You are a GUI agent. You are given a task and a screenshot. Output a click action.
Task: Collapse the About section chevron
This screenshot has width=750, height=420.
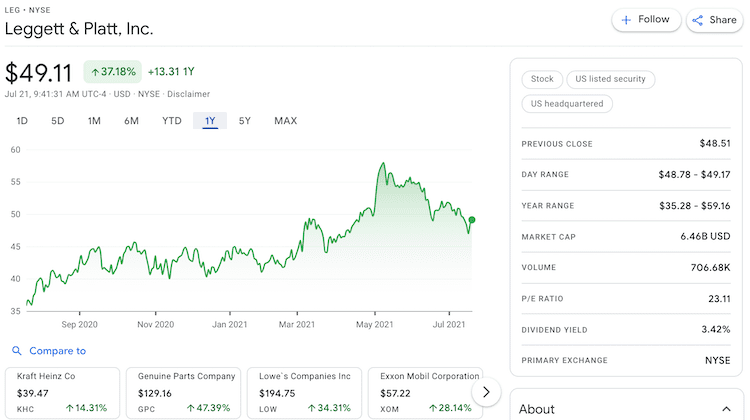[x=726, y=409]
